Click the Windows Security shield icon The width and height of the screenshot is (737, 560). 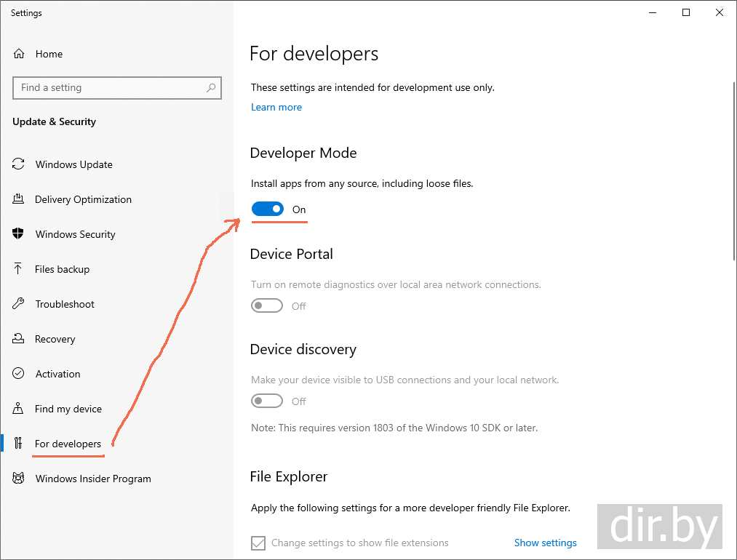[19, 234]
